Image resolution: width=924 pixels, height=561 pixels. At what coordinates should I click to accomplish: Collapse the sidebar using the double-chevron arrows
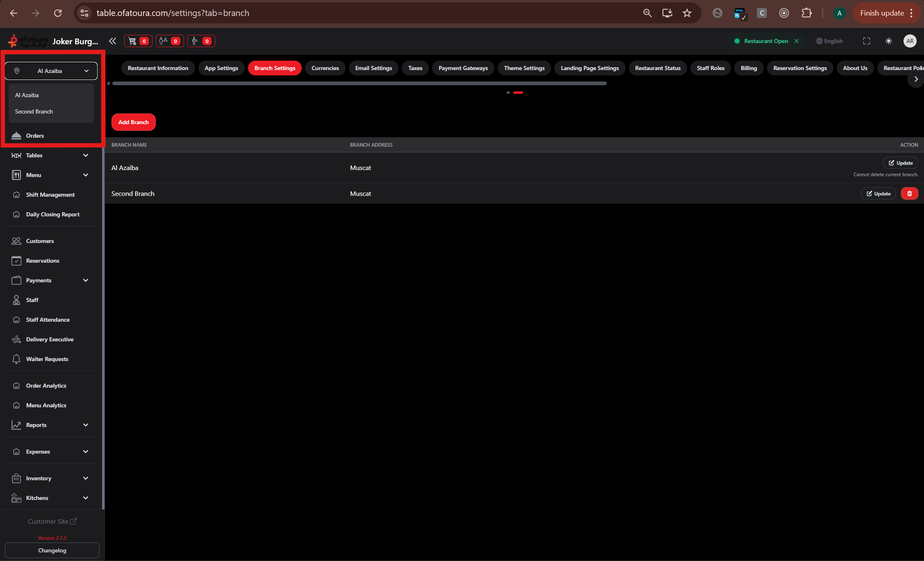click(113, 41)
